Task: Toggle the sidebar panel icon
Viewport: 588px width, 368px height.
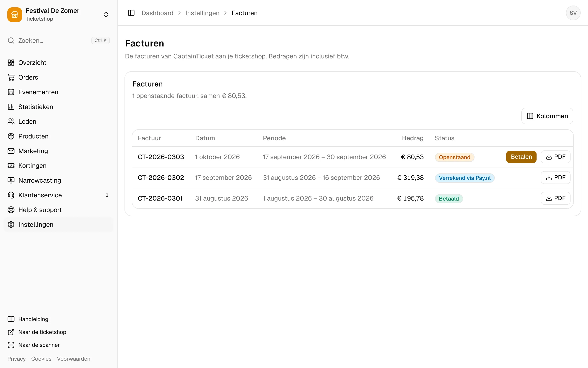Action: pyautogui.click(x=131, y=13)
